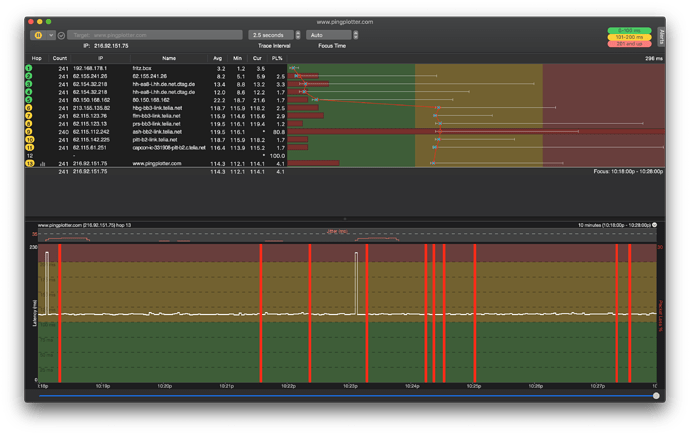
Task: Pause the trace with the yellow button
Action: (x=38, y=35)
